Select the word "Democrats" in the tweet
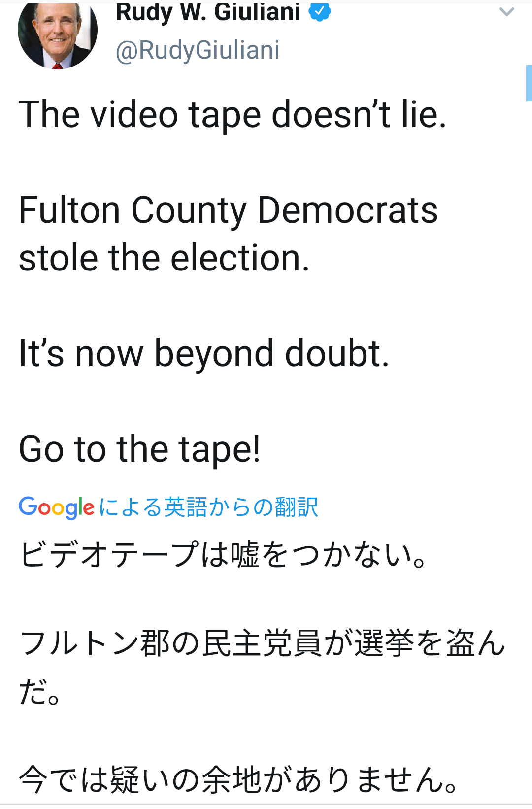The image size is (532, 809). pos(347,210)
